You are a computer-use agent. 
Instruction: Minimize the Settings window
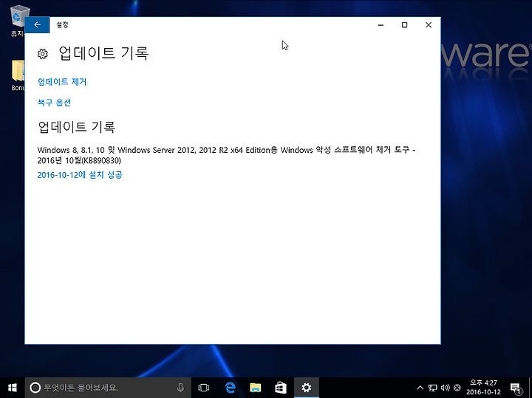click(381, 25)
